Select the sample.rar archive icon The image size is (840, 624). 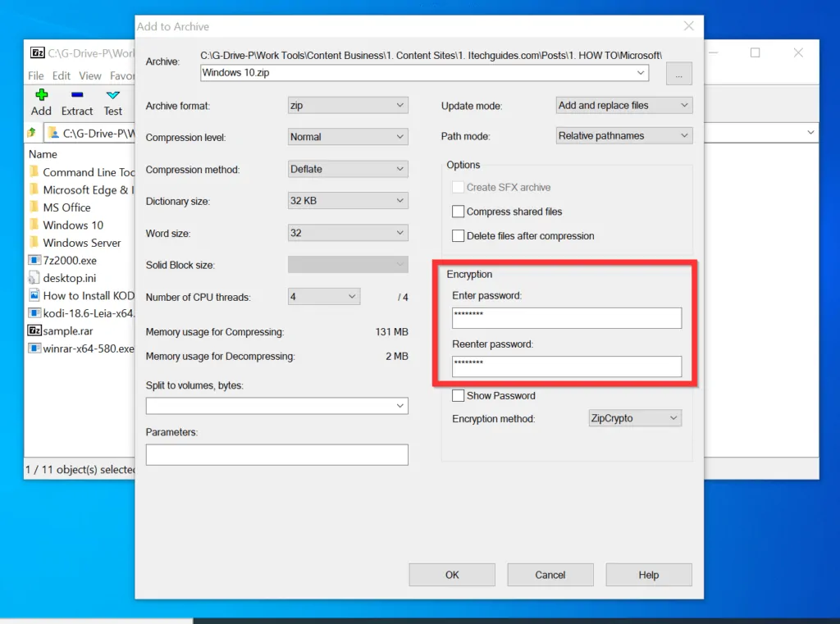pos(34,330)
